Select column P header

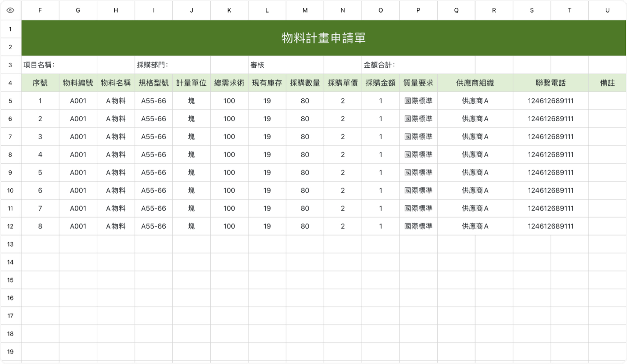[x=419, y=10]
